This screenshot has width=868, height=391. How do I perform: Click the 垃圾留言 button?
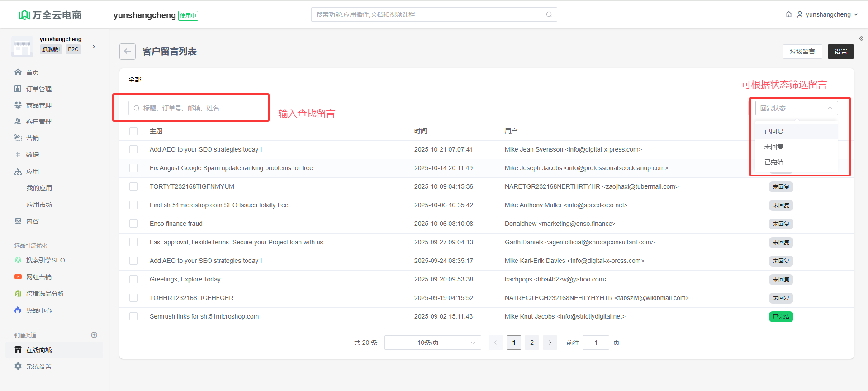point(802,52)
